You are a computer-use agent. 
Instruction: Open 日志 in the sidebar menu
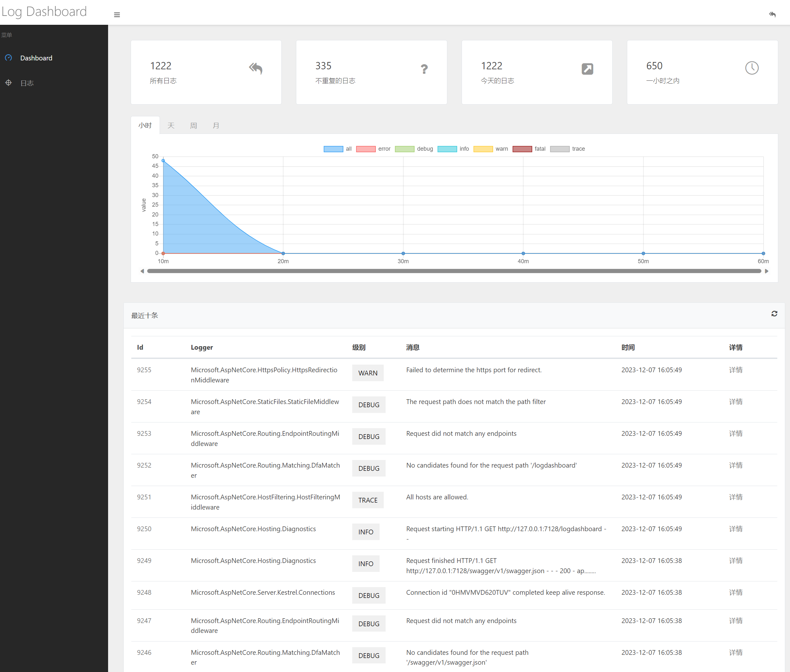(x=27, y=83)
